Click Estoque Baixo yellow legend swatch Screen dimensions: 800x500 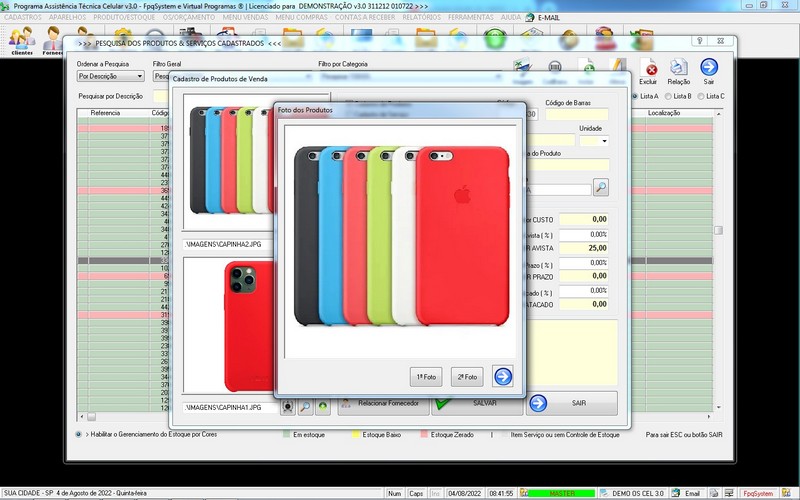coord(356,435)
